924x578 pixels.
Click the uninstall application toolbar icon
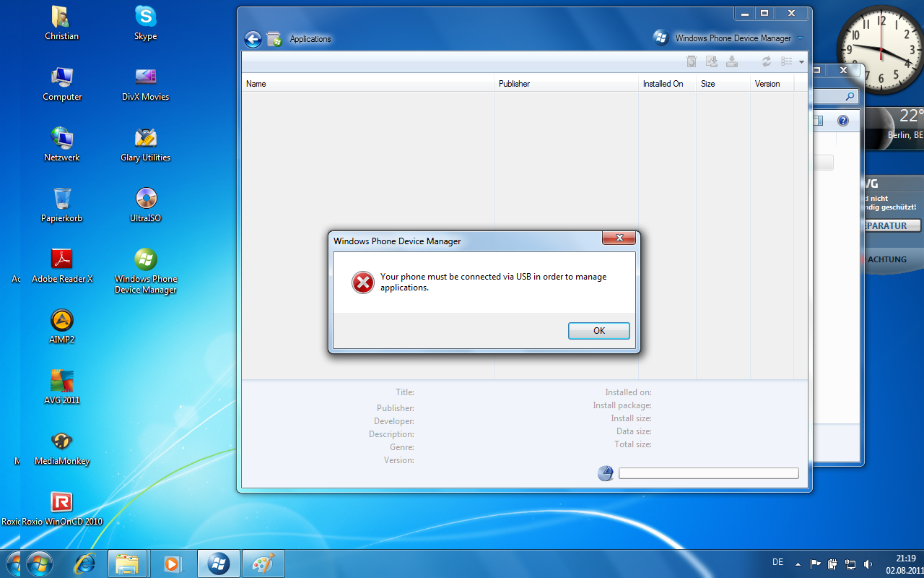coord(691,61)
